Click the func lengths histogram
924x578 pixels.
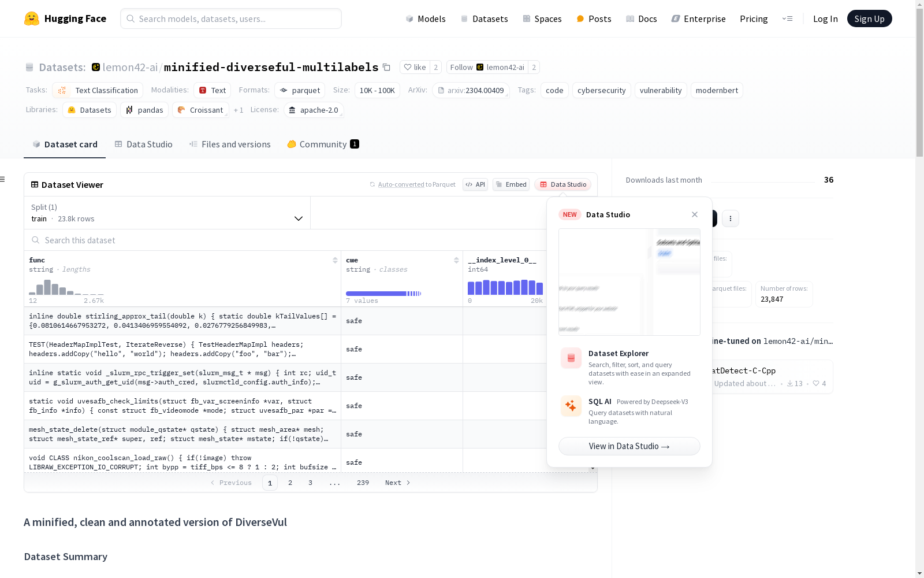(66, 287)
